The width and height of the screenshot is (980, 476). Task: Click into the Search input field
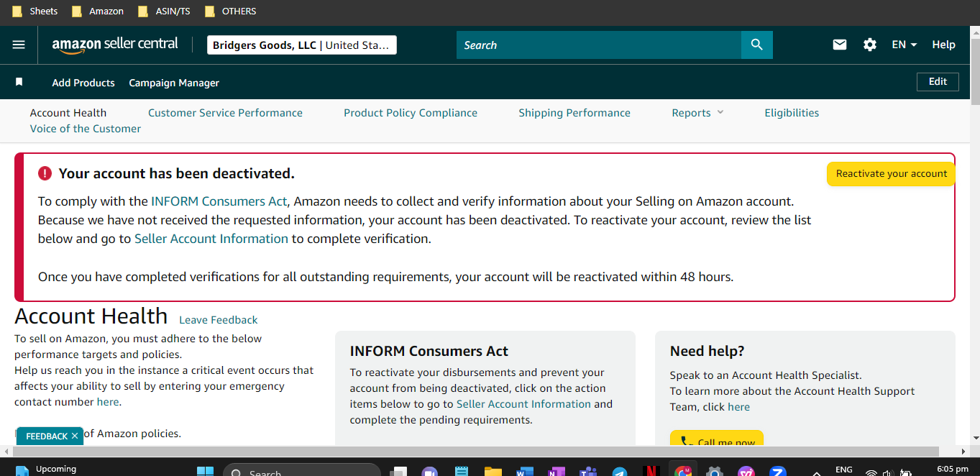point(599,45)
